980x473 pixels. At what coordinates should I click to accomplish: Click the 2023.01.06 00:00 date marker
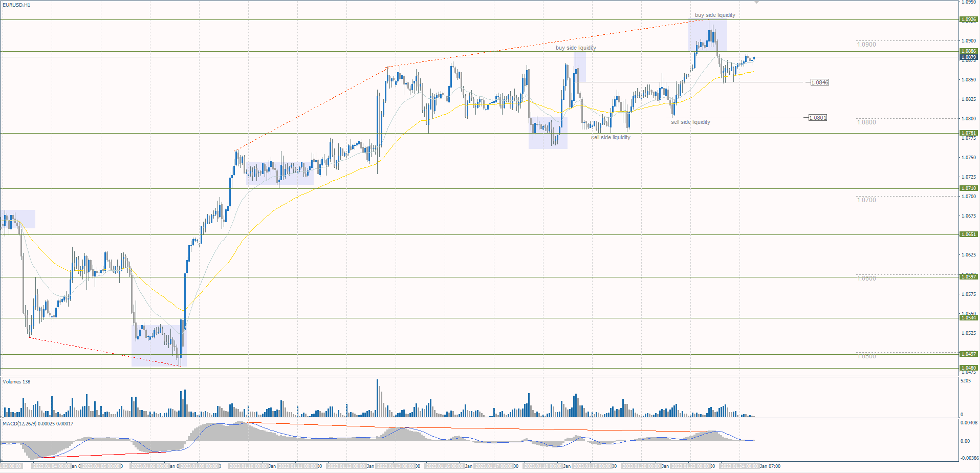(x=150, y=466)
